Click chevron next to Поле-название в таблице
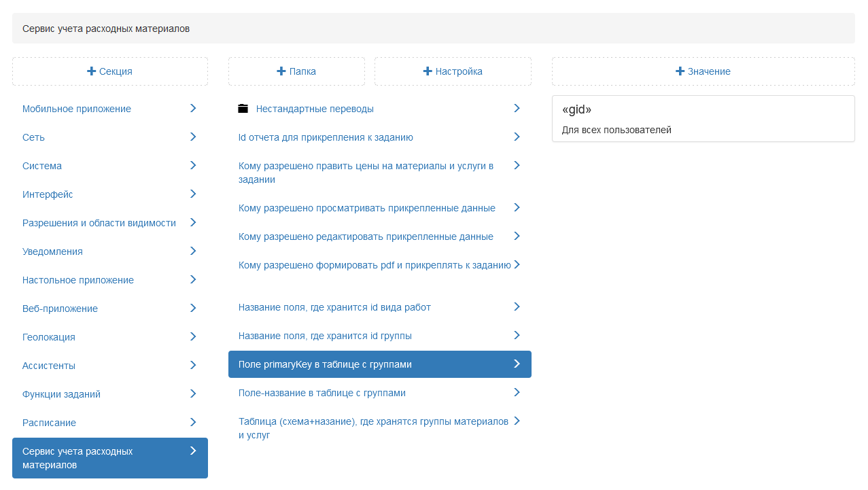This screenshot has height=490, width=868. pos(517,392)
